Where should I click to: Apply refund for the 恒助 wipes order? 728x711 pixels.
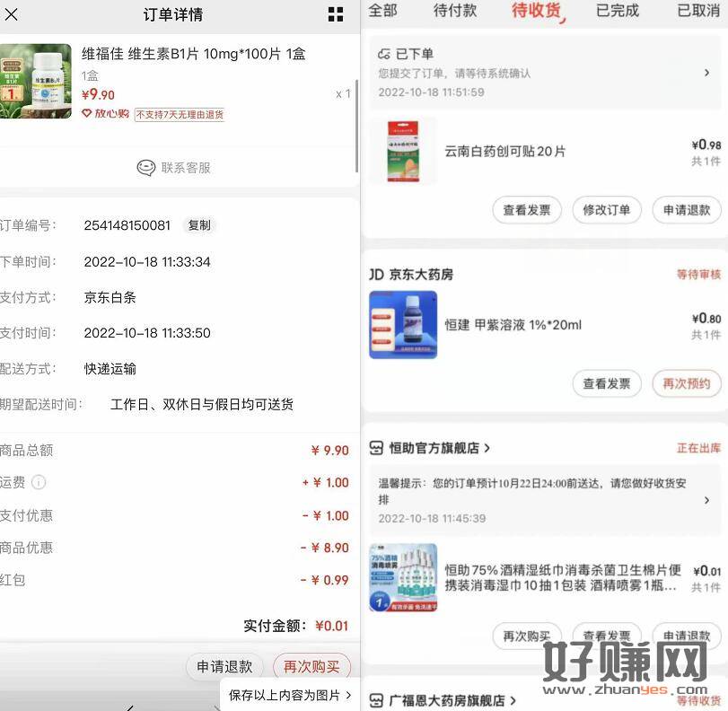[x=687, y=636]
